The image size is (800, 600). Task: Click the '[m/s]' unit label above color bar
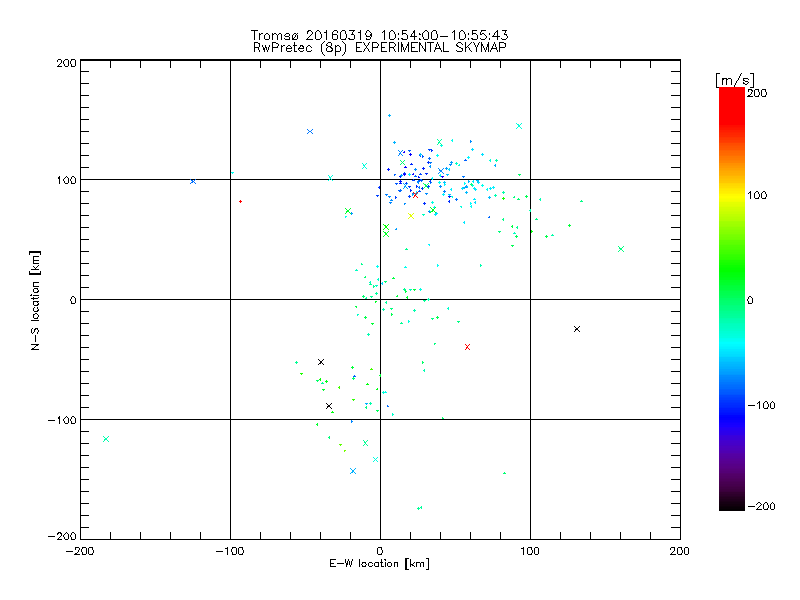[735, 80]
